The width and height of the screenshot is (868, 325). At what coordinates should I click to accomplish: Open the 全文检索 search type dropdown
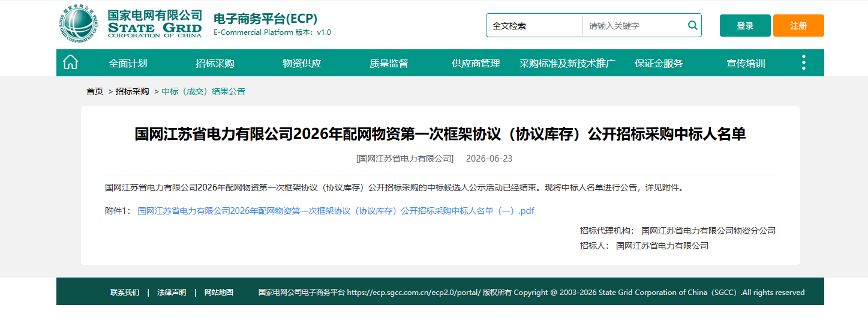pos(534,26)
